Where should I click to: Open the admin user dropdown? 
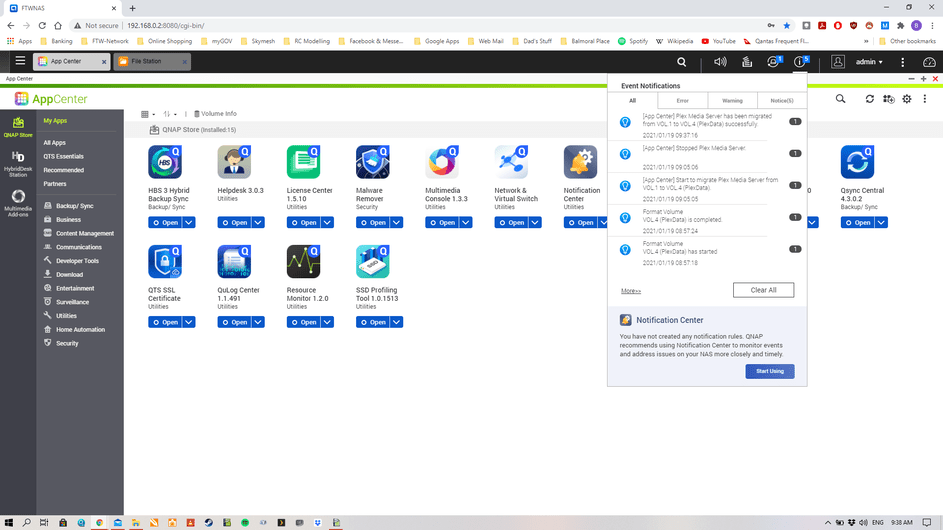point(869,62)
